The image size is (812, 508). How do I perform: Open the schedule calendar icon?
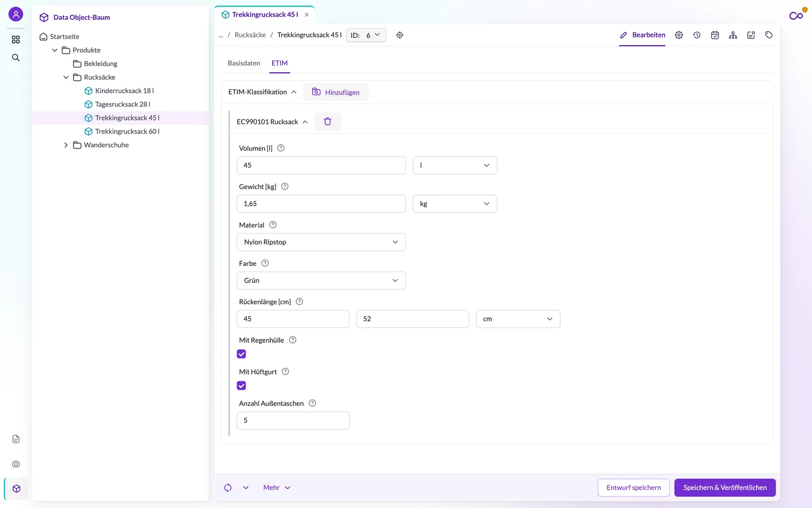pos(715,35)
